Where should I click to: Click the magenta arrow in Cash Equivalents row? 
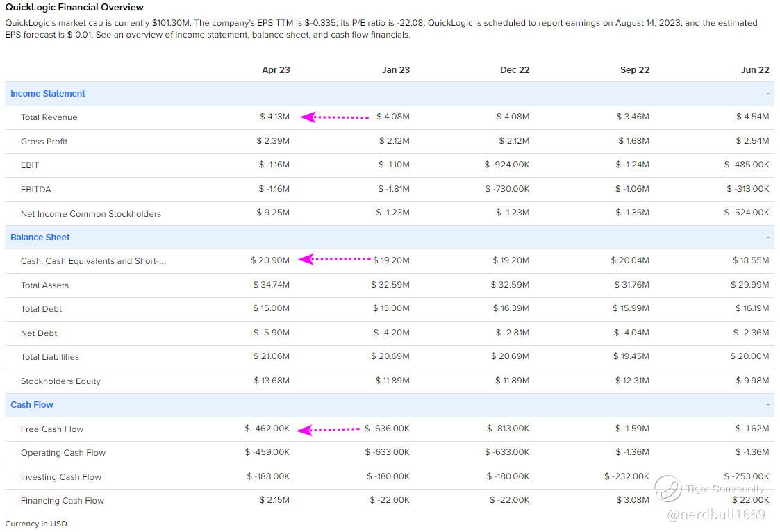[335, 259]
